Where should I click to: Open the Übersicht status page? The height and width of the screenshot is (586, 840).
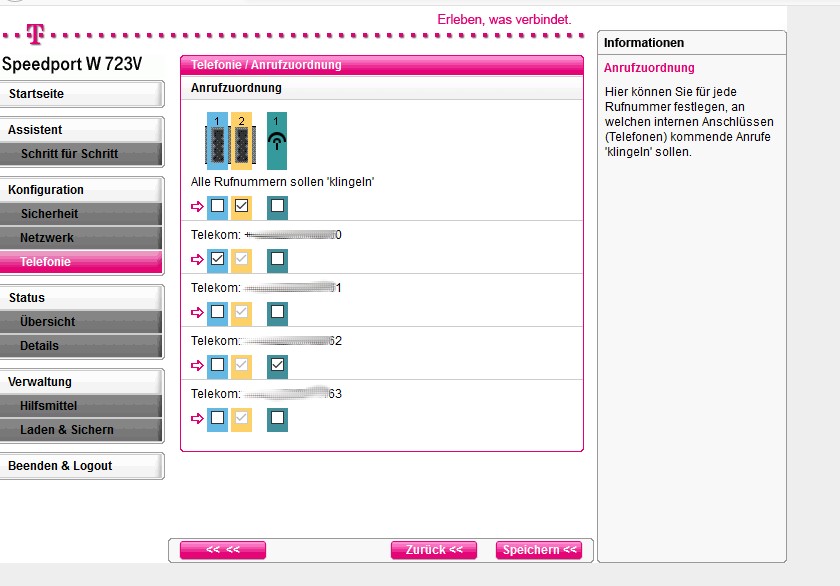pyautogui.click(x=81, y=322)
